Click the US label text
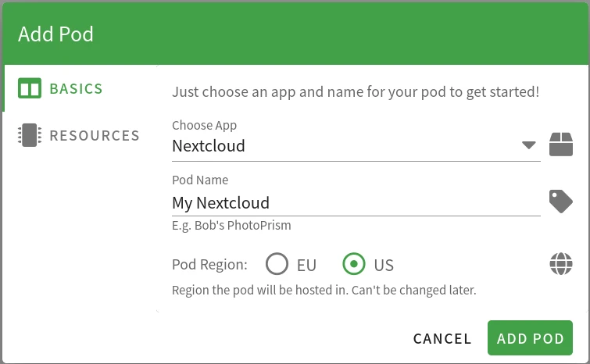 pos(383,265)
